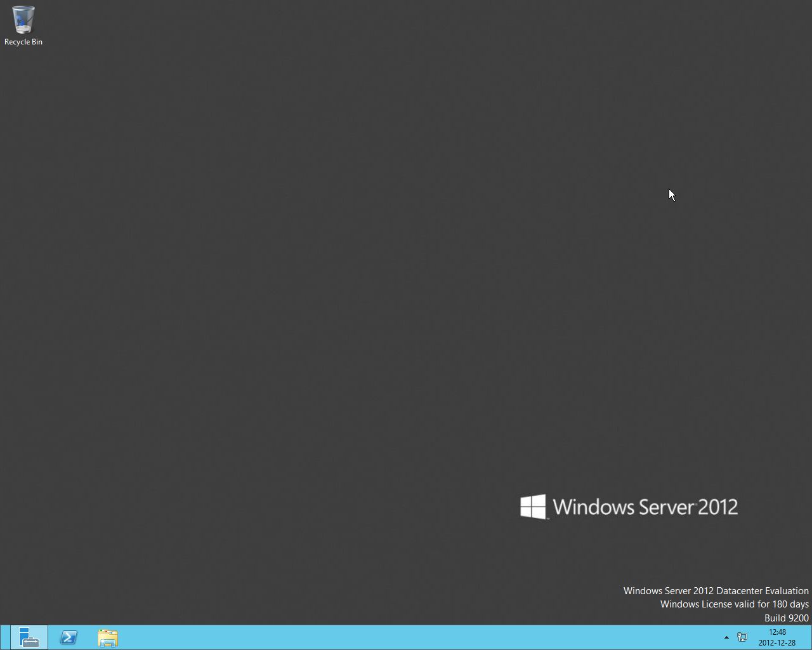Click the network status tray icon
This screenshot has width=812, height=650.
point(742,637)
